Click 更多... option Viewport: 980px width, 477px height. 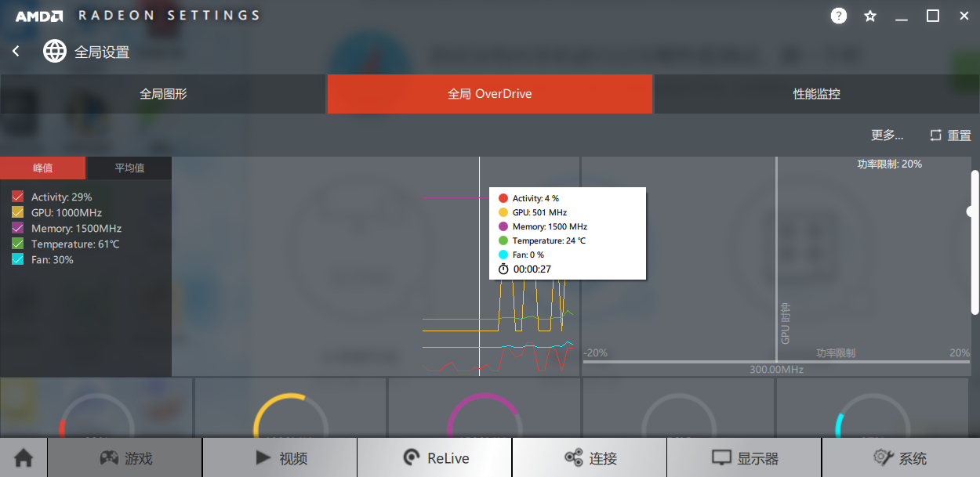point(887,136)
